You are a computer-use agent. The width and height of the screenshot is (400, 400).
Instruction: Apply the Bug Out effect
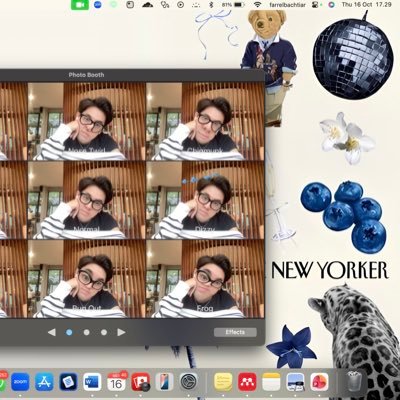pyautogui.click(x=87, y=279)
